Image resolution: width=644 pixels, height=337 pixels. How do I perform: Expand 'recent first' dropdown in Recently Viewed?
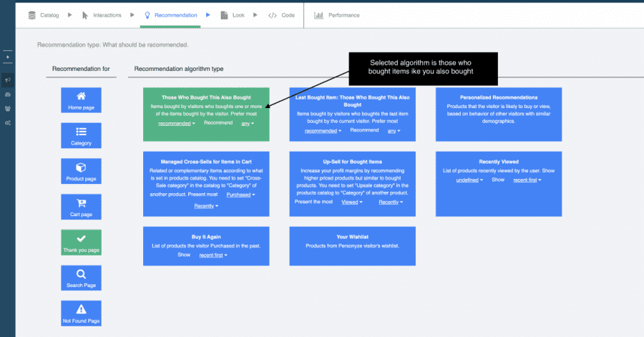[x=527, y=180]
